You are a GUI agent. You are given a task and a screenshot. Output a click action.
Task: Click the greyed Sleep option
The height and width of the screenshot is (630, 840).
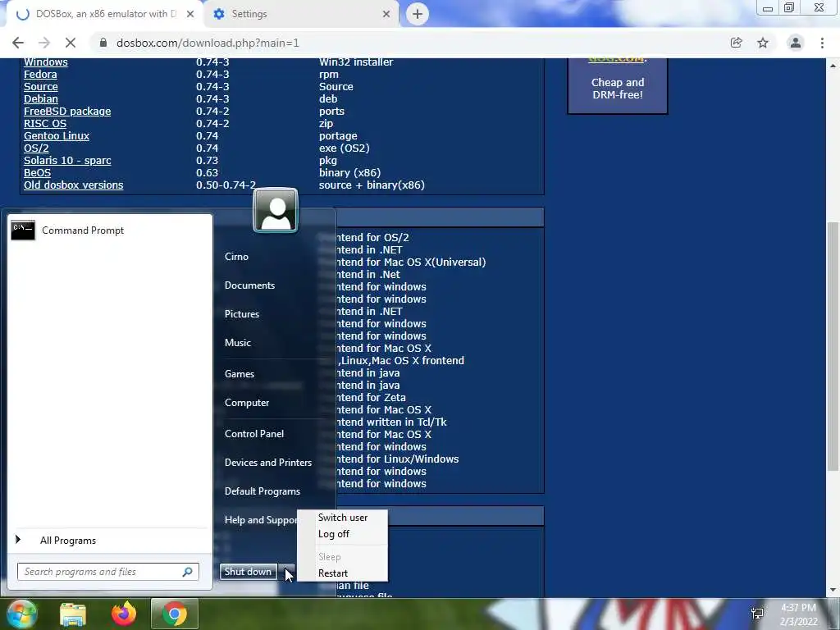click(330, 557)
